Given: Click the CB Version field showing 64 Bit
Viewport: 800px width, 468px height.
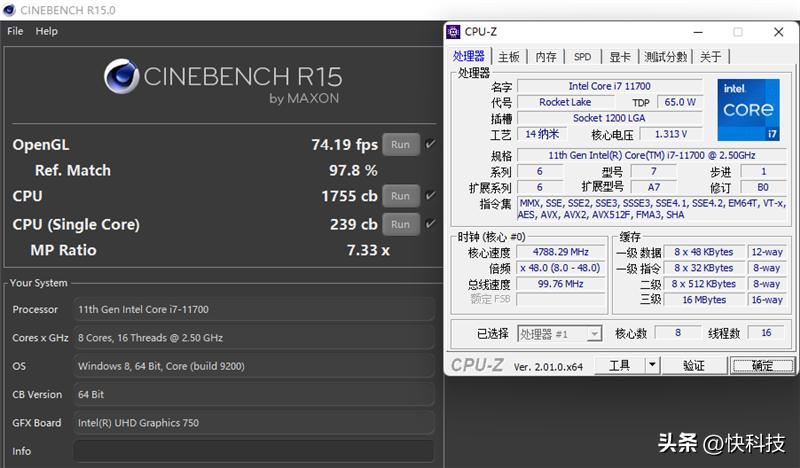Looking at the screenshot, I should 254,394.
